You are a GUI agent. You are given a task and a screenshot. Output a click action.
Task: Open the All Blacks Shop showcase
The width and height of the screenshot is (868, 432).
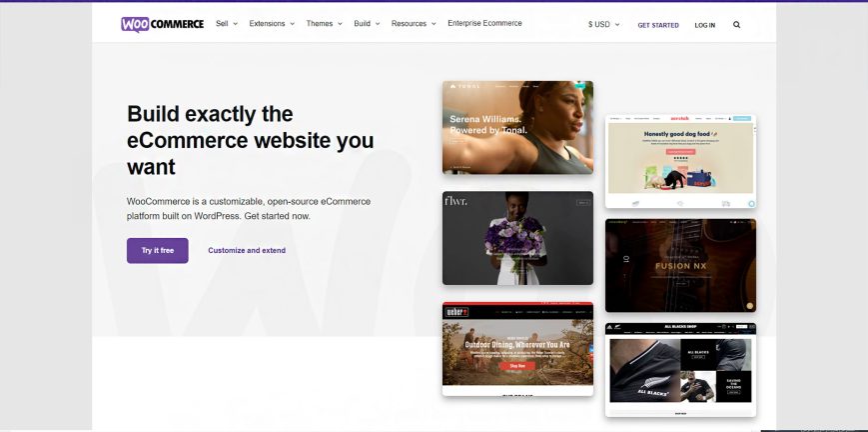click(680, 370)
